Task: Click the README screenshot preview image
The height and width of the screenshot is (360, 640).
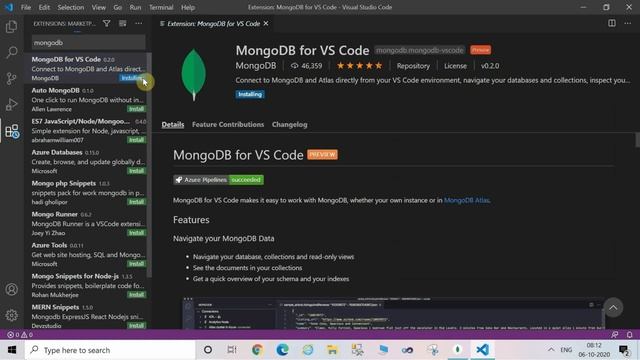Action: pyautogui.click(x=393, y=313)
